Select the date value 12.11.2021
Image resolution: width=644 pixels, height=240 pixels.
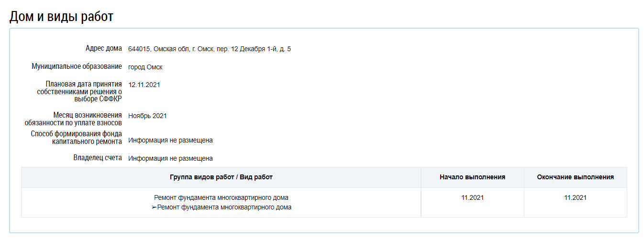[144, 85]
